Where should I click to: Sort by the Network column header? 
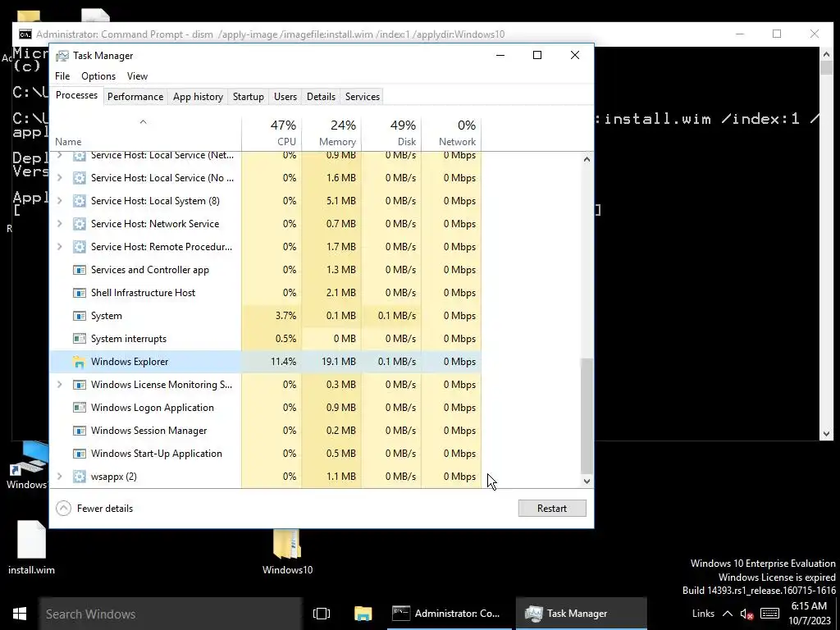point(452,133)
